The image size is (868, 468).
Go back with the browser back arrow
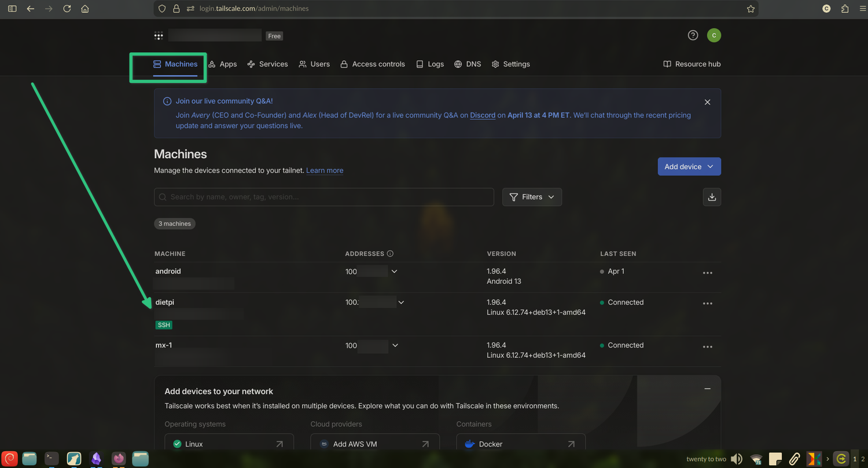[31, 9]
